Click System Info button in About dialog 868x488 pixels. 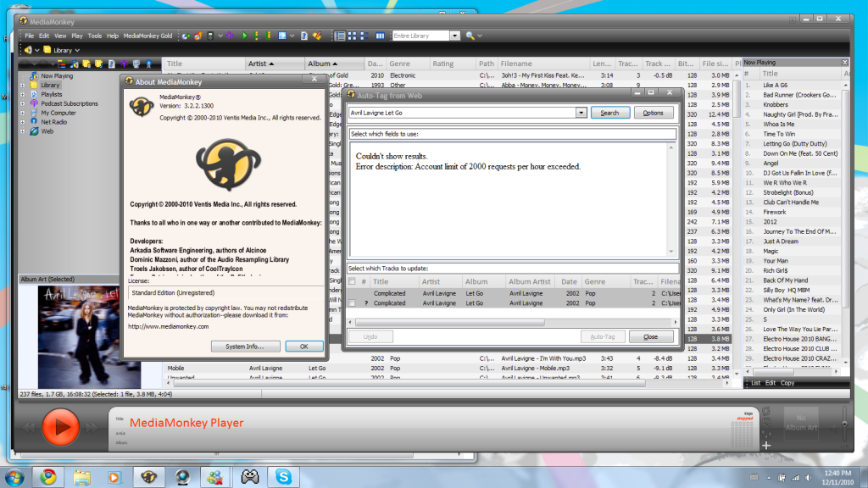(245, 347)
